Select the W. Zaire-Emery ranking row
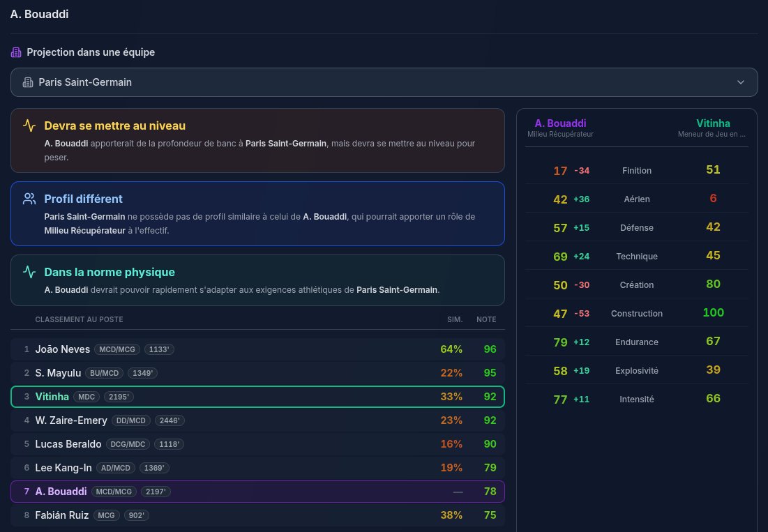 pyautogui.click(x=257, y=420)
